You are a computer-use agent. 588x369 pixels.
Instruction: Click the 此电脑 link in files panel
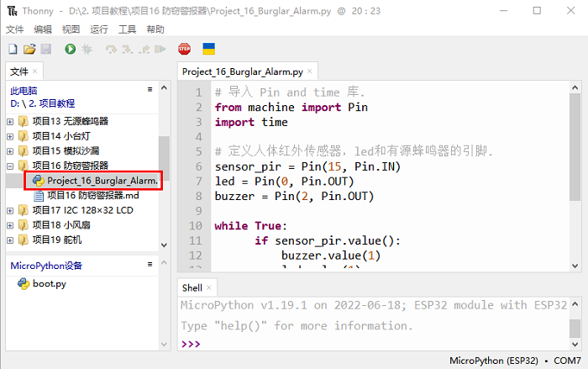click(x=24, y=90)
